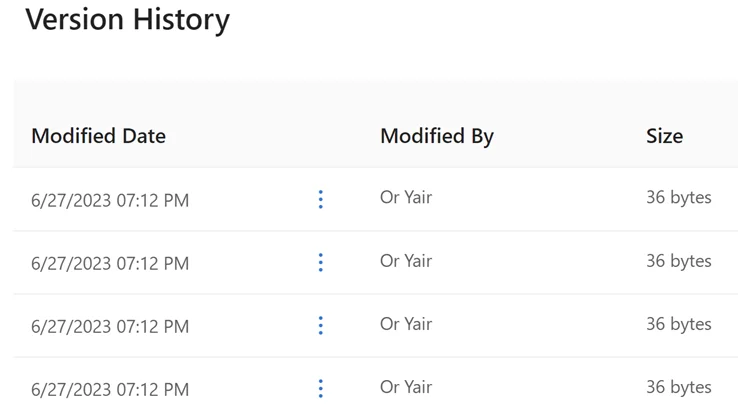Select the 36 bytes size in third row

point(678,323)
